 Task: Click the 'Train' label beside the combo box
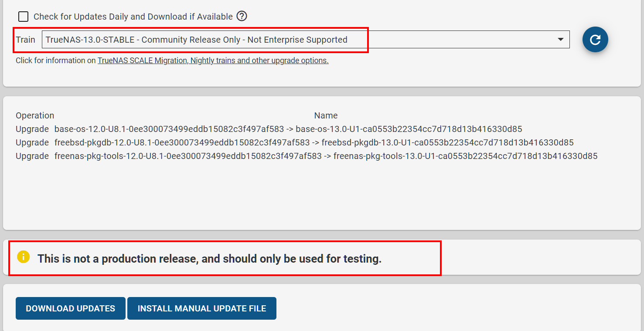tap(25, 40)
